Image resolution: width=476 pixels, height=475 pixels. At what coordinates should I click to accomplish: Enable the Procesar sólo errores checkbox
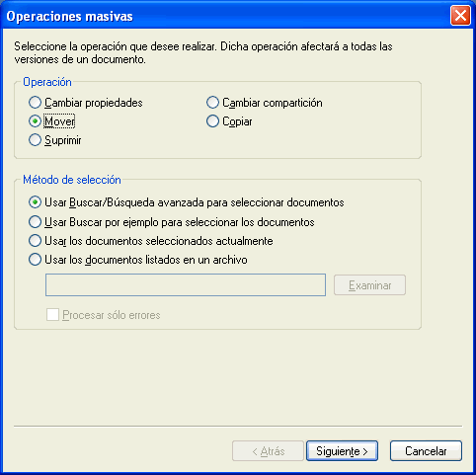click(52, 315)
